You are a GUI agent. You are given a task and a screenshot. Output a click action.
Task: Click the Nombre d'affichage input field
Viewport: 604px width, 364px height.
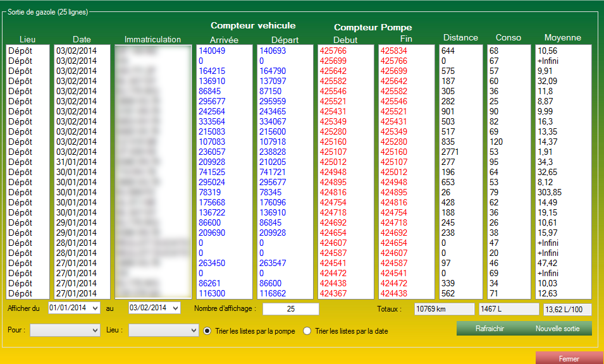[x=292, y=309]
